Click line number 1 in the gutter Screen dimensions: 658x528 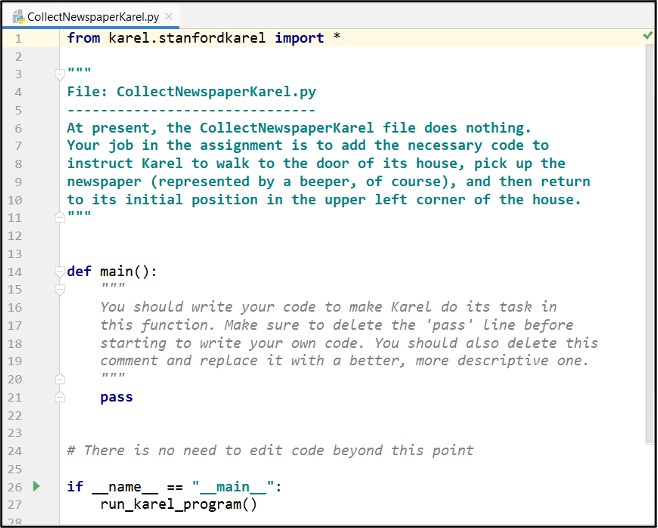(17, 38)
